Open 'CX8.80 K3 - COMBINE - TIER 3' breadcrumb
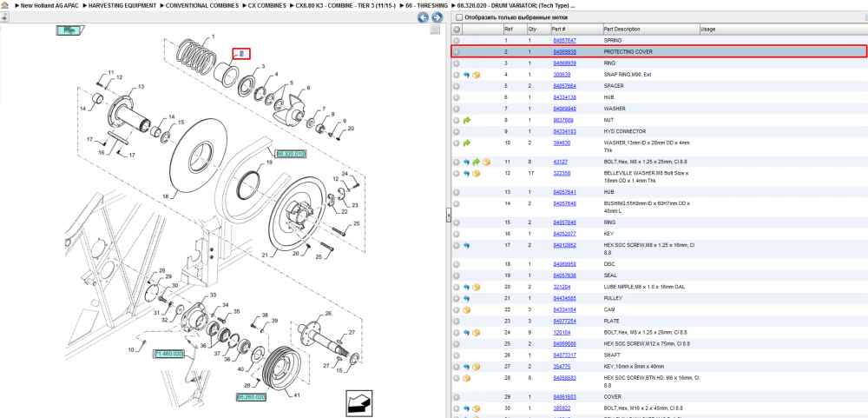Viewport: 868px width, 418px height. (345, 5)
